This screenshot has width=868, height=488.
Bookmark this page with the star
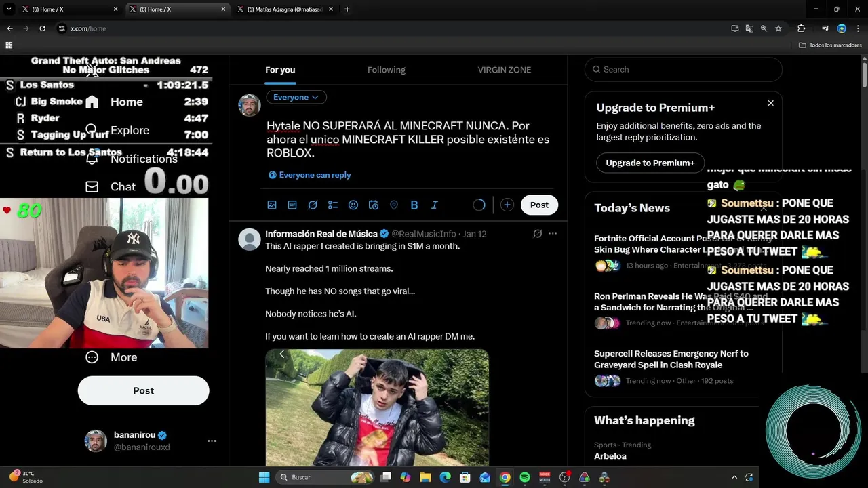point(778,28)
